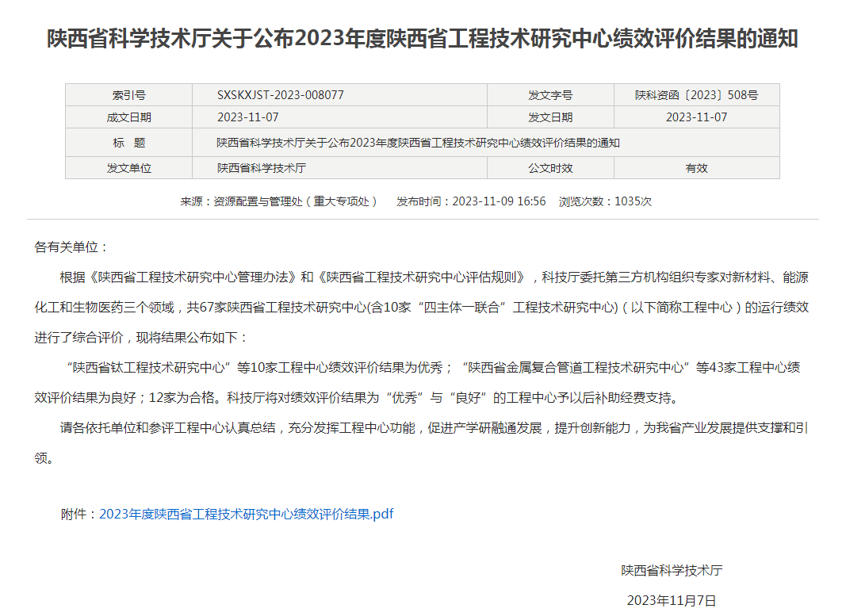Click the 公文时效 label cell
846x616 pixels.
[x=550, y=168]
